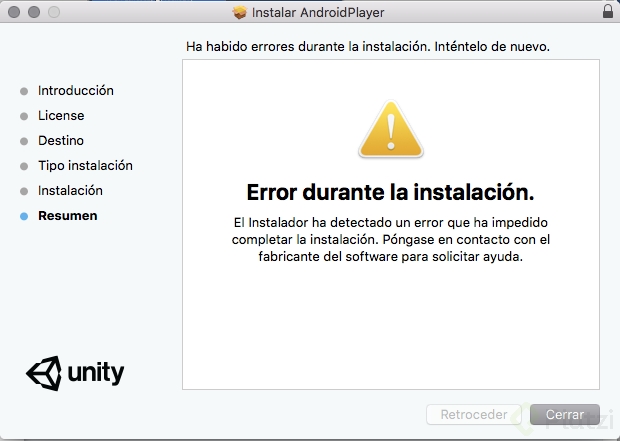The image size is (620, 441).
Task: Click the 'Ha habido errores durante la instalación' message
Action: tap(368, 47)
